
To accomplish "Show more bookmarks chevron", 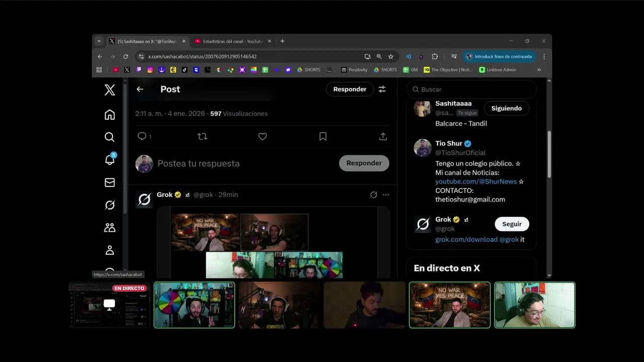I will [539, 70].
